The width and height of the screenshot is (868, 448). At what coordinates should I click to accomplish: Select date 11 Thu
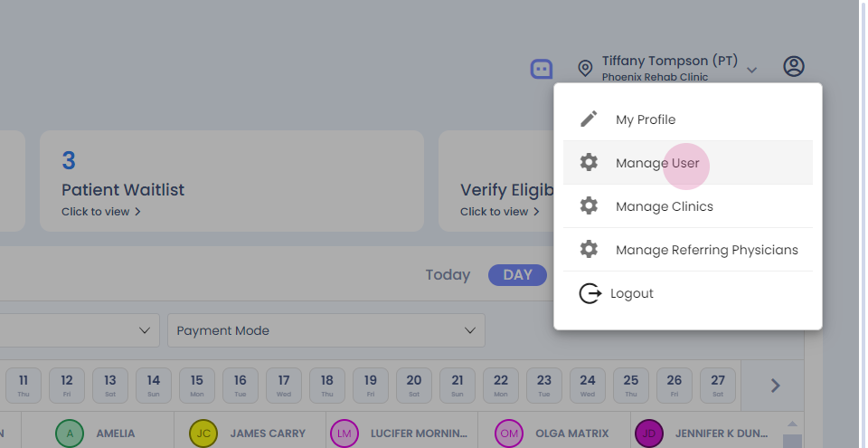(24, 386)
